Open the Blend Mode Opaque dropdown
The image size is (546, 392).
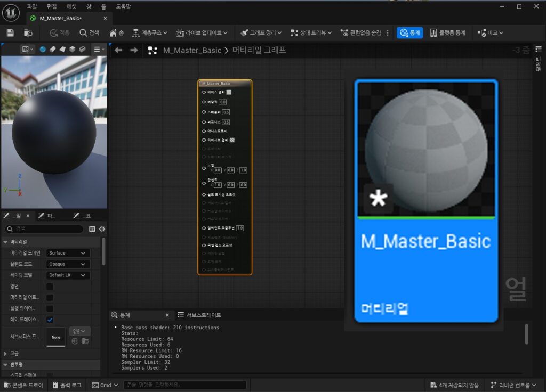tap(67, 264)
